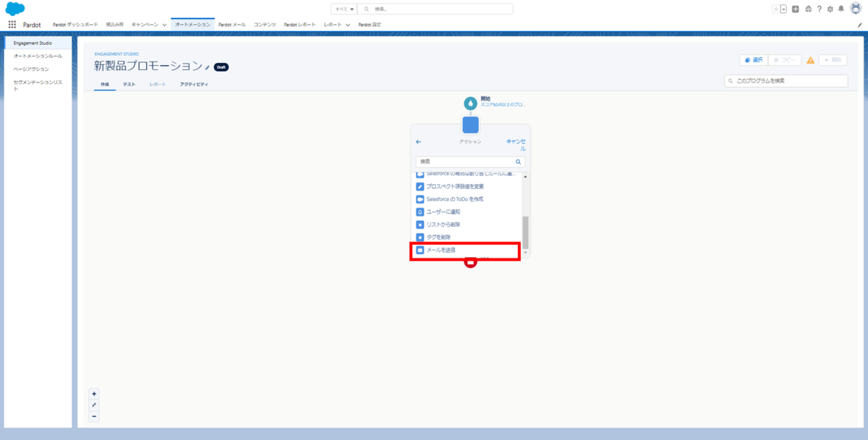Expand the キャンペーン tab chevron
Image resolution: width=868 pixels, height=440 pixels.
[x=165, y=25]
